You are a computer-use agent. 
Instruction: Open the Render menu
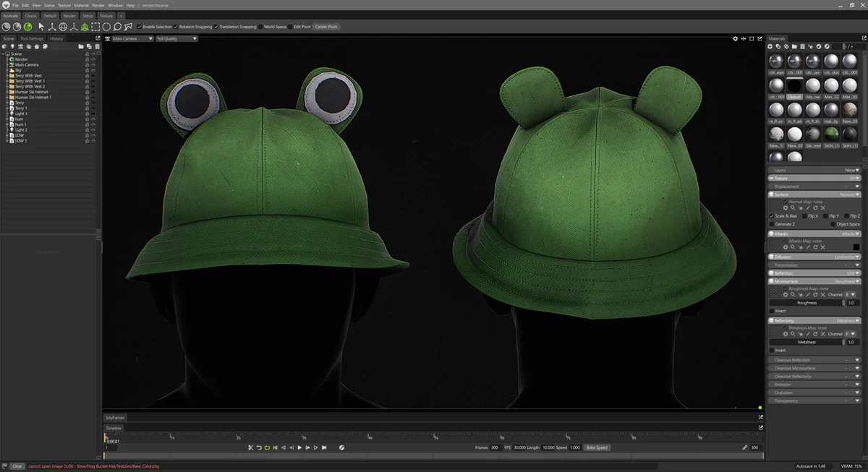click(98, 5)
